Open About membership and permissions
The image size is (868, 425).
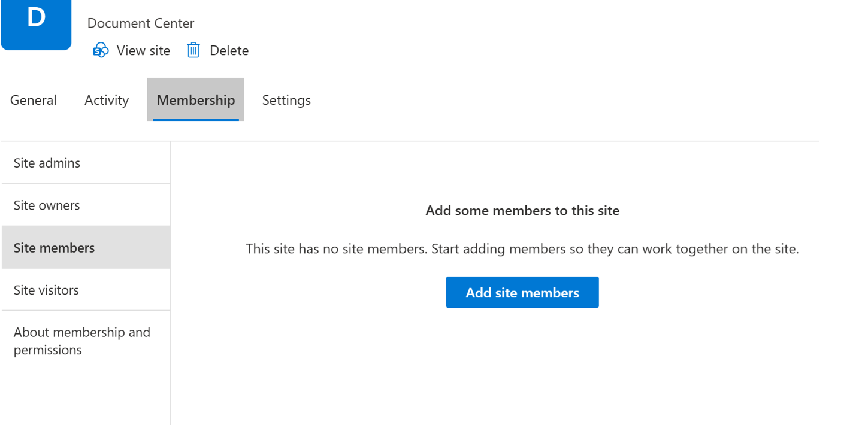81,341
